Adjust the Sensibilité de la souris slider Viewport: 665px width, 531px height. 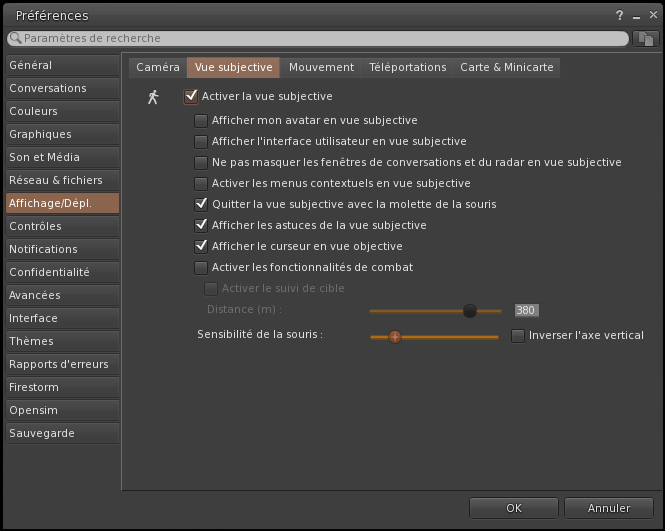tap(394, 337)
